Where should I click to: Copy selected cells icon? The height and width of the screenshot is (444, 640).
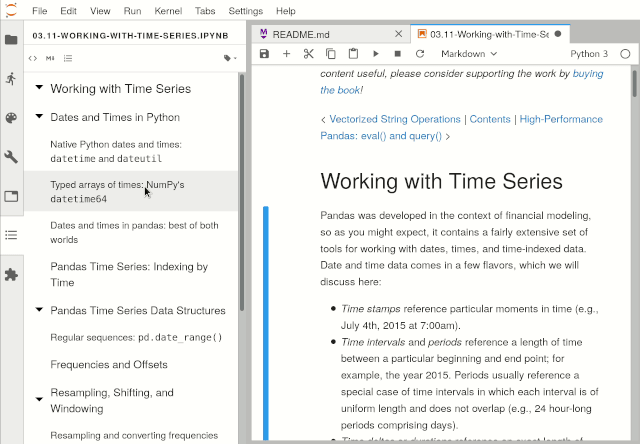coord(331,54)
